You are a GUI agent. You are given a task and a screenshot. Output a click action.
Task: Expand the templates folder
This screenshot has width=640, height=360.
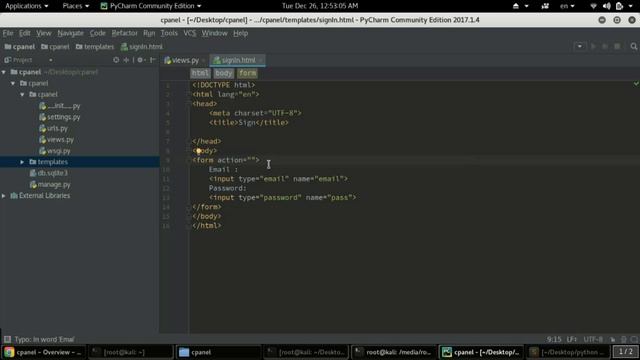tap(22, 162)
